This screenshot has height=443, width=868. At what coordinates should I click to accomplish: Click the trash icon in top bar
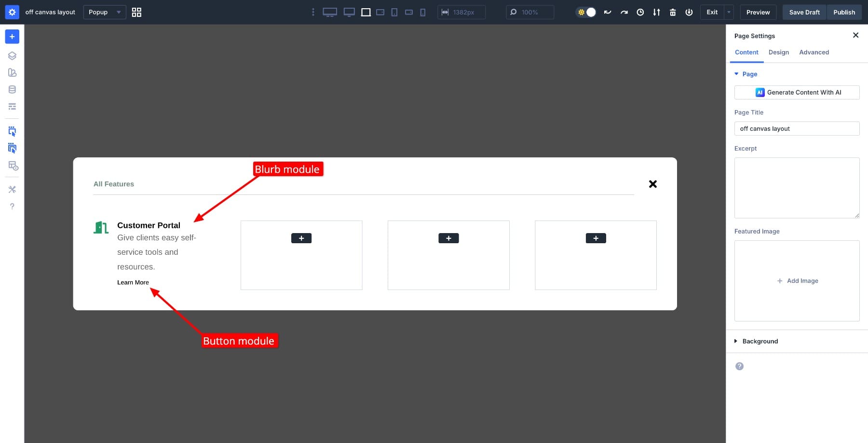coord(672,12)
